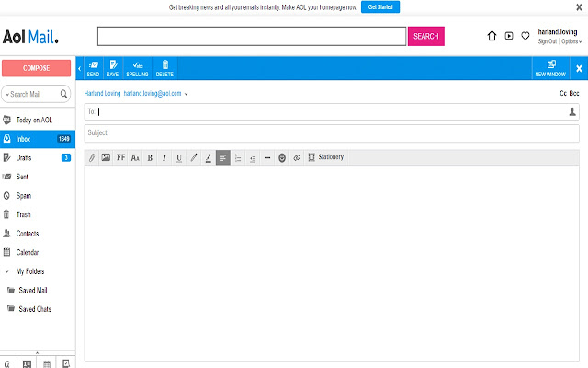
Task: Close the compose pane with the X
Action: (x=579, y=68)
